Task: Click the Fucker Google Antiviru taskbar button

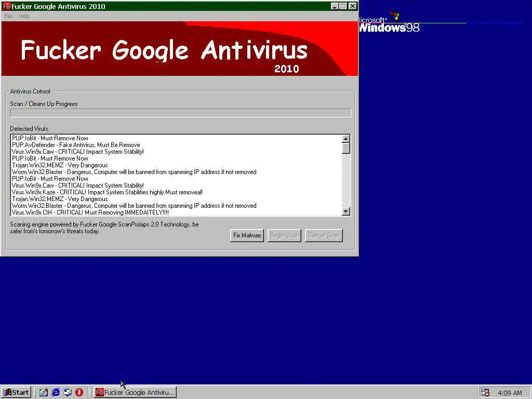Action: tap(135, 392)
